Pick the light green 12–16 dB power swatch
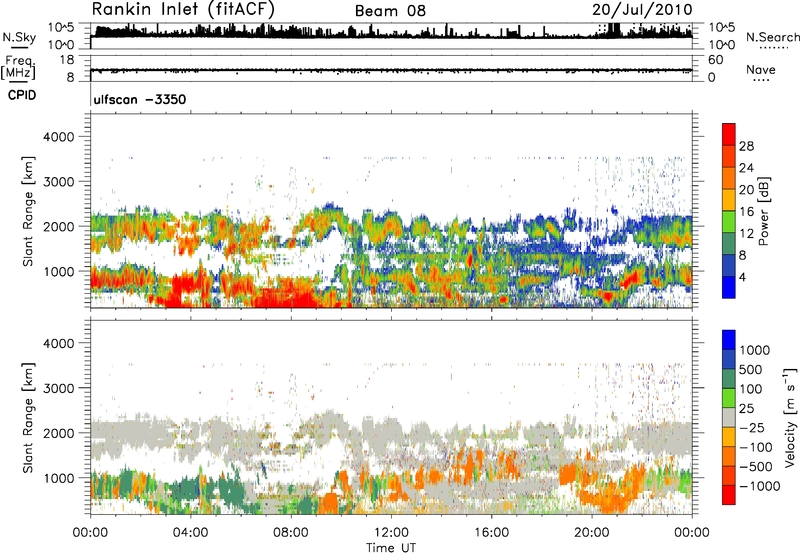800x554 pixels. tap(729, 222)
